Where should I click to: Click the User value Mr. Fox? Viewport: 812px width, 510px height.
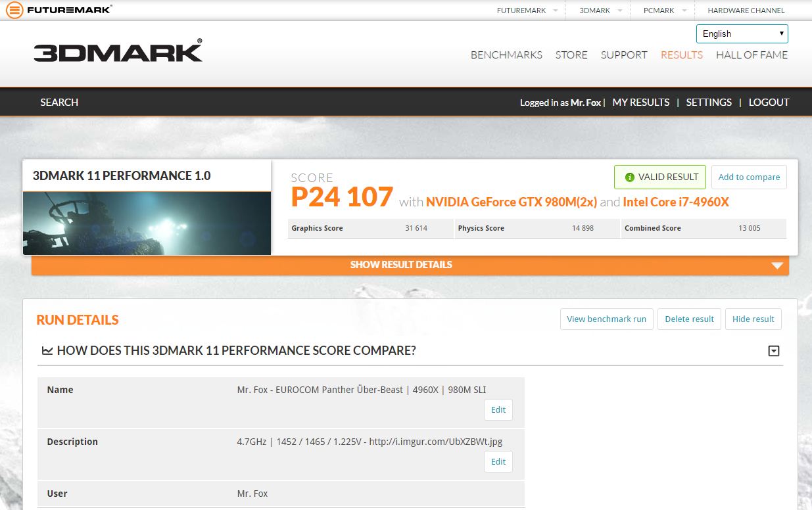pyautogui.click(x=252, y=494)
